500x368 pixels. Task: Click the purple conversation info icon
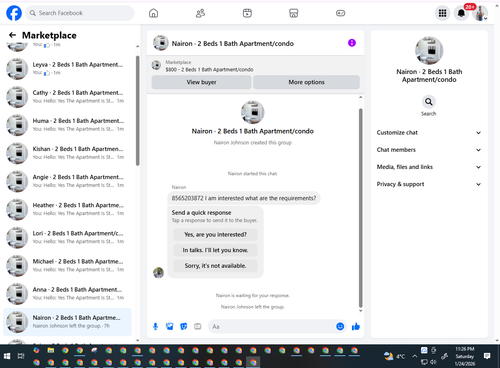click(352, 43)
